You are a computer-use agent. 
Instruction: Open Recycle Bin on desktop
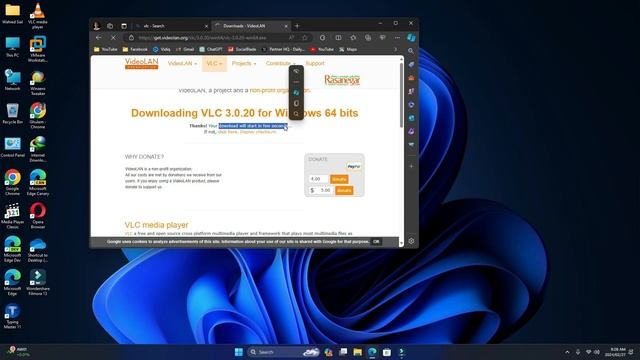[12, 113]
